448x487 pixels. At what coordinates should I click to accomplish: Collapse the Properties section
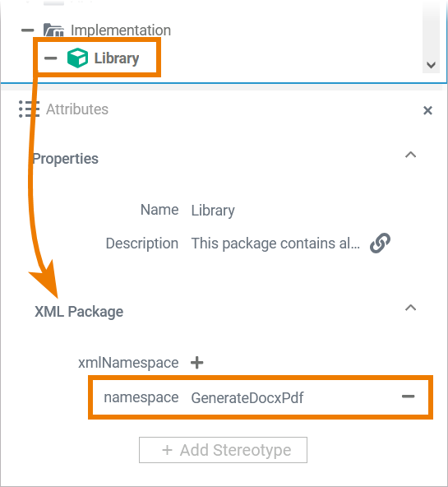pyautogui.click(x=411, y=155)
